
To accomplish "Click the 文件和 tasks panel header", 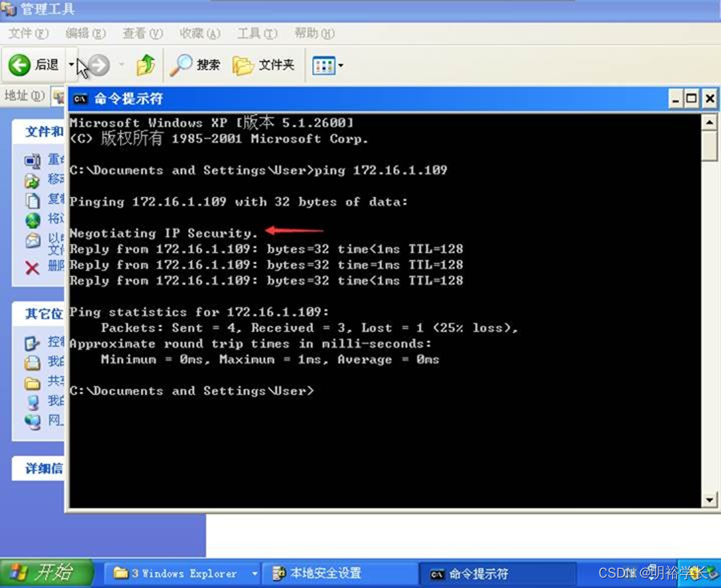I will pyautogui.click(x=38, y=132).
